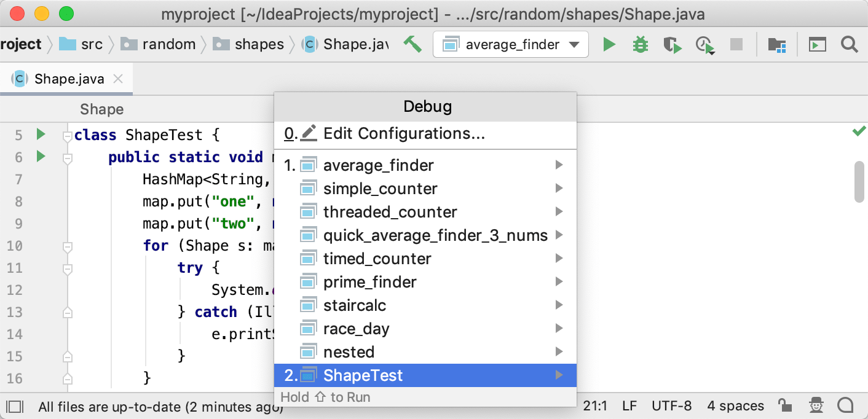868x419 pixels.
Task: Expand submenu arrow for race_day
Action: pyautogui.click(x=559, y=328)
